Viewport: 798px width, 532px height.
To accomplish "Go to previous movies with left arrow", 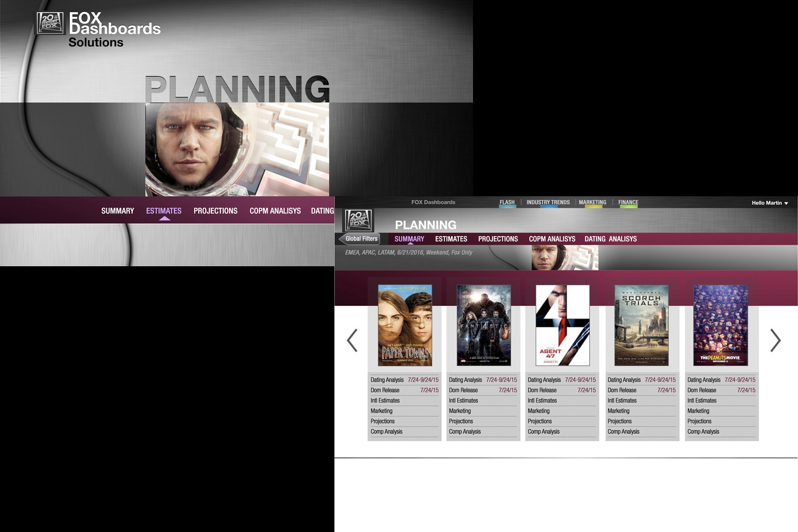I will pyautogui.click(x=352, y=340).
